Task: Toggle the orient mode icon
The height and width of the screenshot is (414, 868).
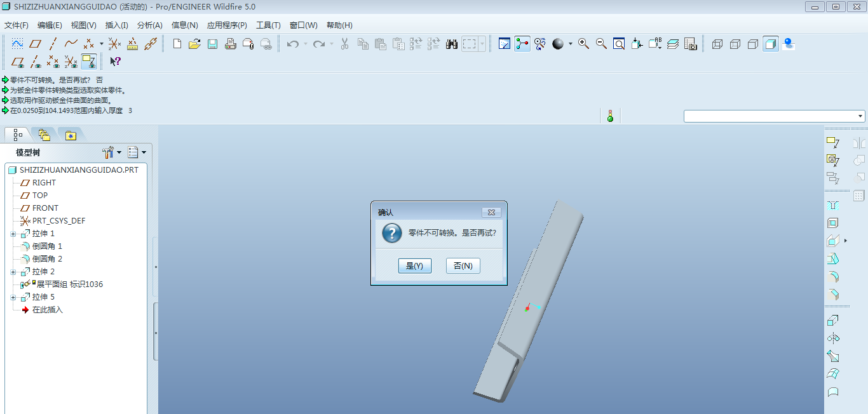Action: [x=540, y=44]
